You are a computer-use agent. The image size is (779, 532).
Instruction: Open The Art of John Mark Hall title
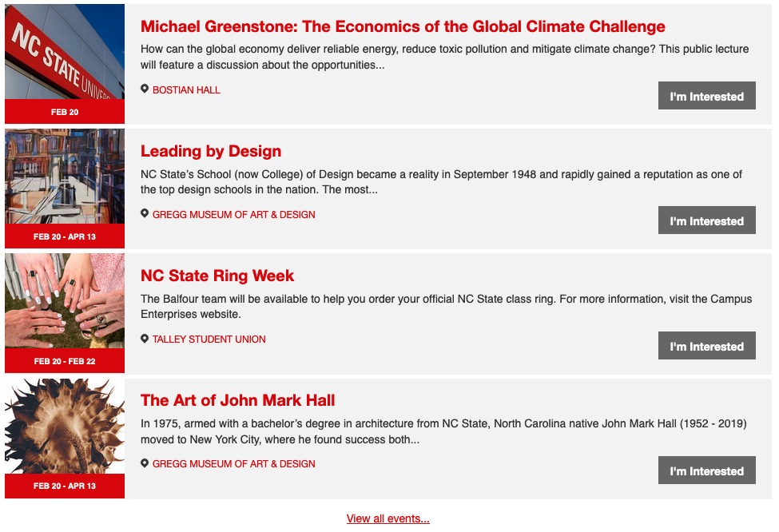tap(237, 400)
